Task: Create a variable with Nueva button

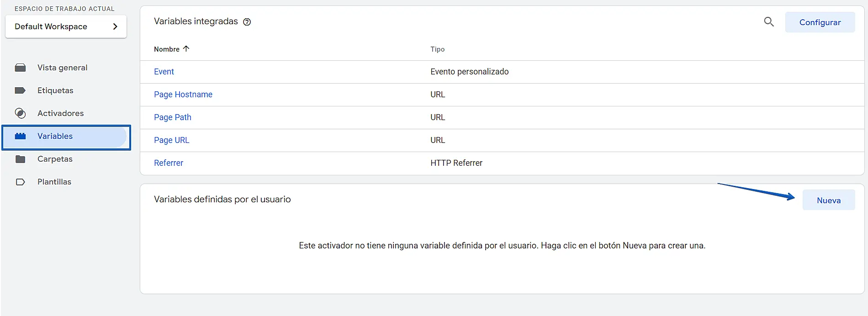Action: [x=828, y=200]
